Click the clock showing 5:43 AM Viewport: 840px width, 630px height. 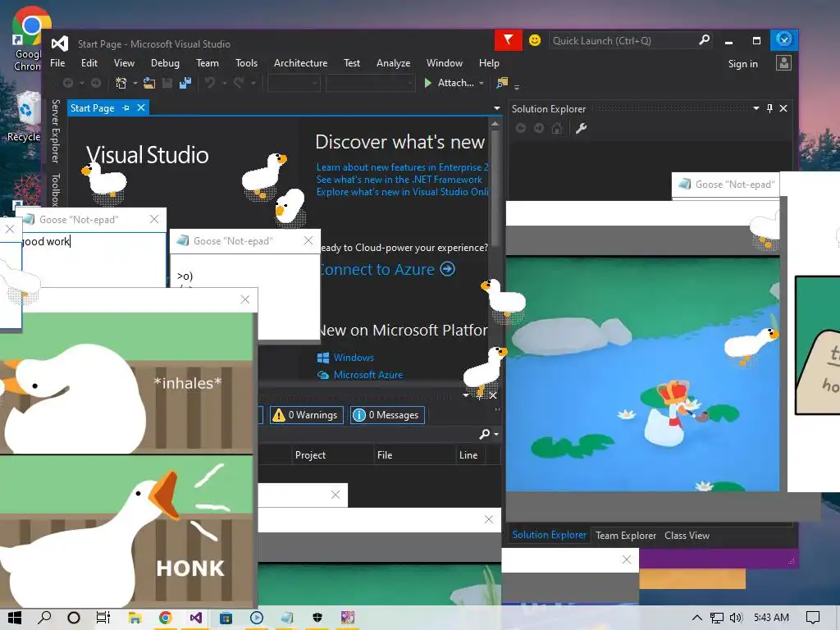click(x=771, y=618)
